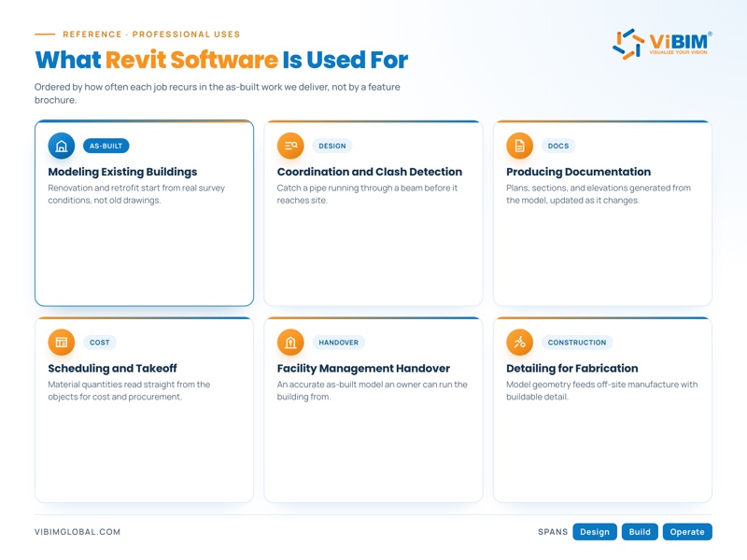
Task: Click the subtitle starting 'Ordered by how often'
Action: [218, 93]
